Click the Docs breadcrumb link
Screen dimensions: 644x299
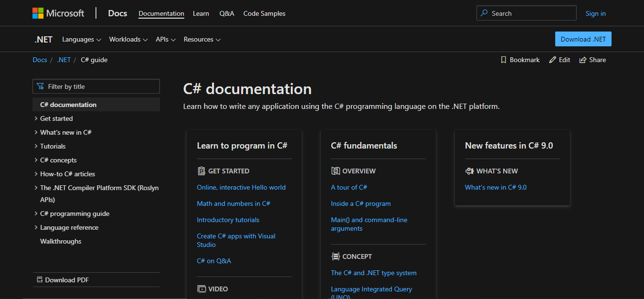pos(40,60)
